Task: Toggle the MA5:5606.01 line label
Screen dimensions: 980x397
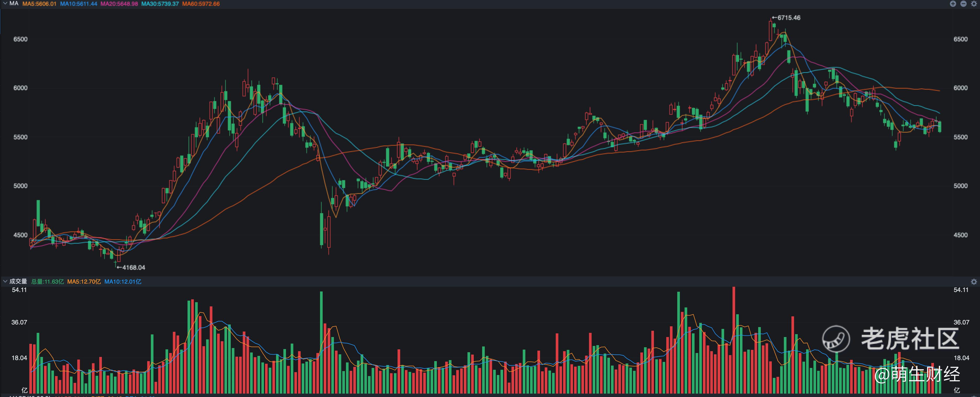Action: pos(39,4)
